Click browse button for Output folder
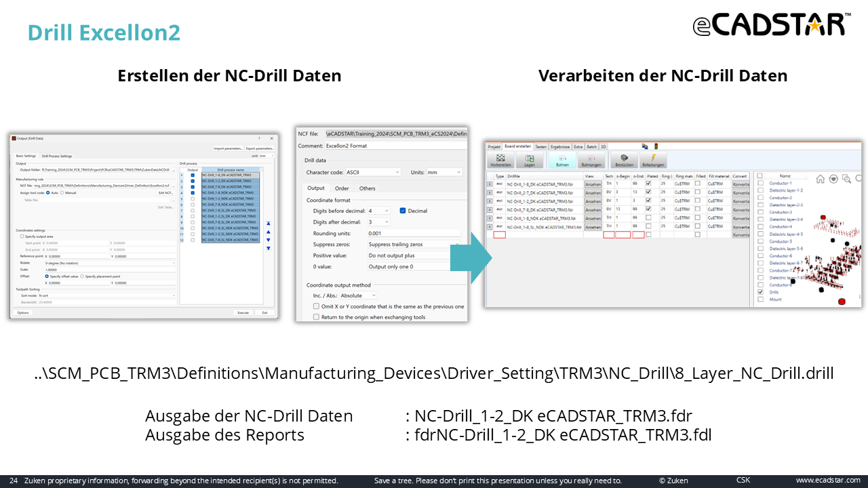Viewport: 868px width, 488px height. (174, 170)
